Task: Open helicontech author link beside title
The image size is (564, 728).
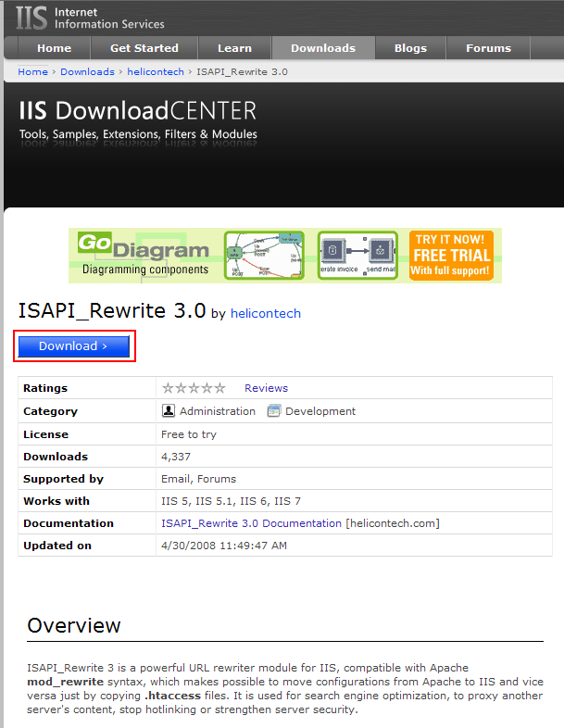Action: tap(266, 313)
